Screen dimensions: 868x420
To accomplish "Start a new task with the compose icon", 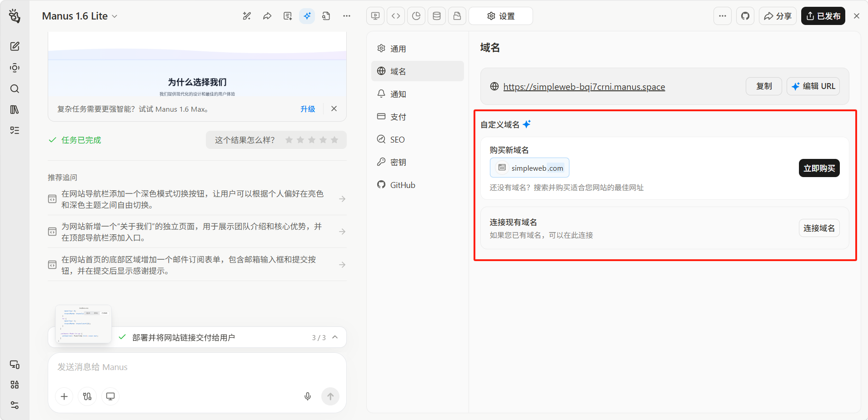I will click(15, 46).
